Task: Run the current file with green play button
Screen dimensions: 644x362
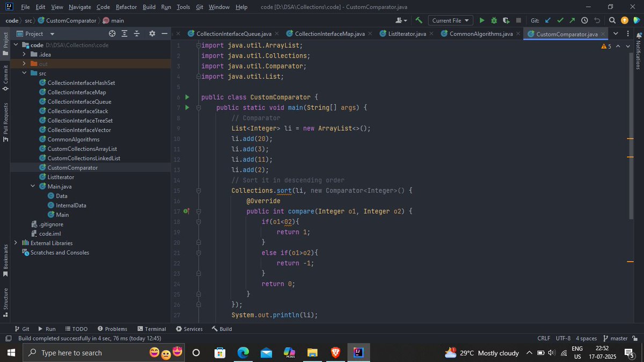Action: 482,20
